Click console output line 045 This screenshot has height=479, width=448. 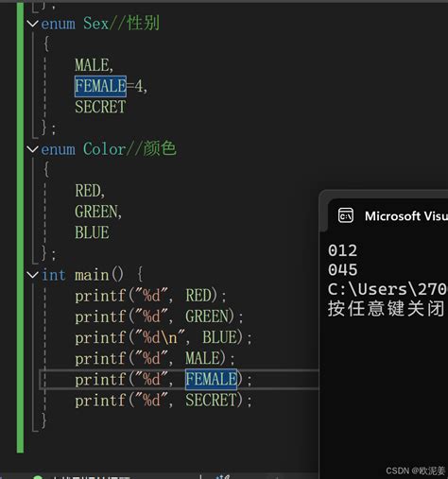[x=342, y=270]
